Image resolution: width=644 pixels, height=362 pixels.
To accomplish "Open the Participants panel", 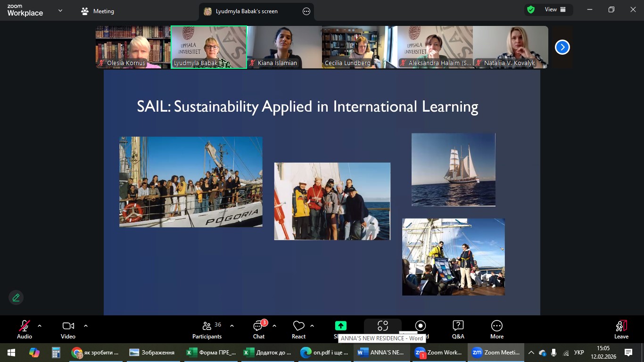I will [x=207, y=329].
